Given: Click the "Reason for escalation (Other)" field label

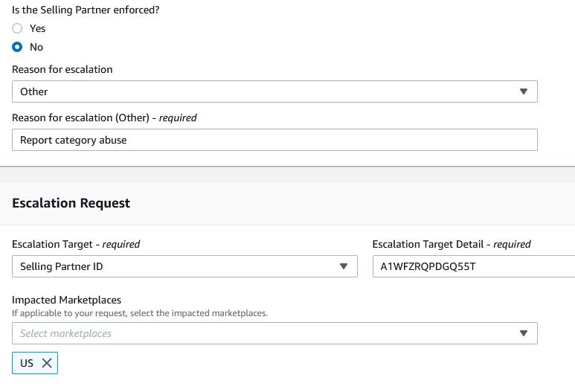Looking at the screenshot, I should [104, 118].
